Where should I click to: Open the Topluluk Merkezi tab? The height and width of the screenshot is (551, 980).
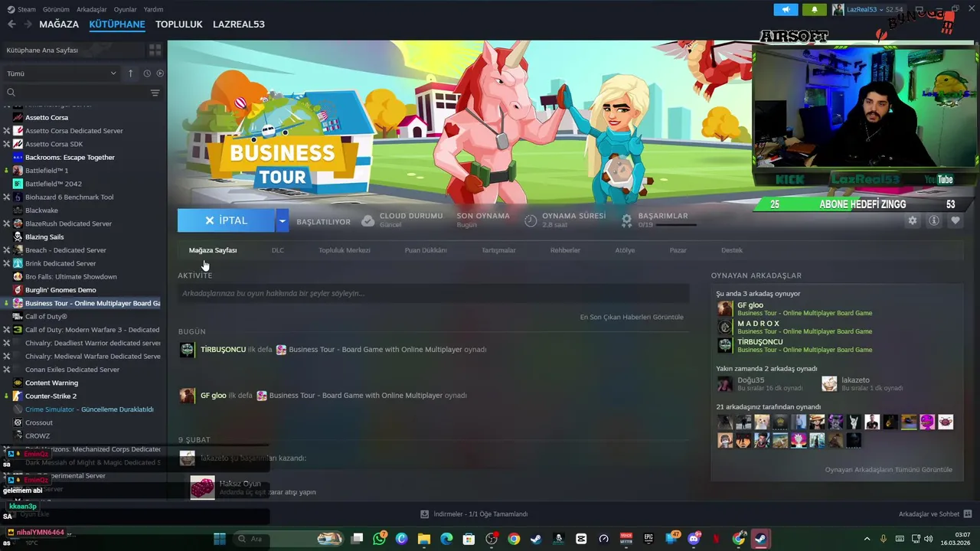tap(345, 250)
